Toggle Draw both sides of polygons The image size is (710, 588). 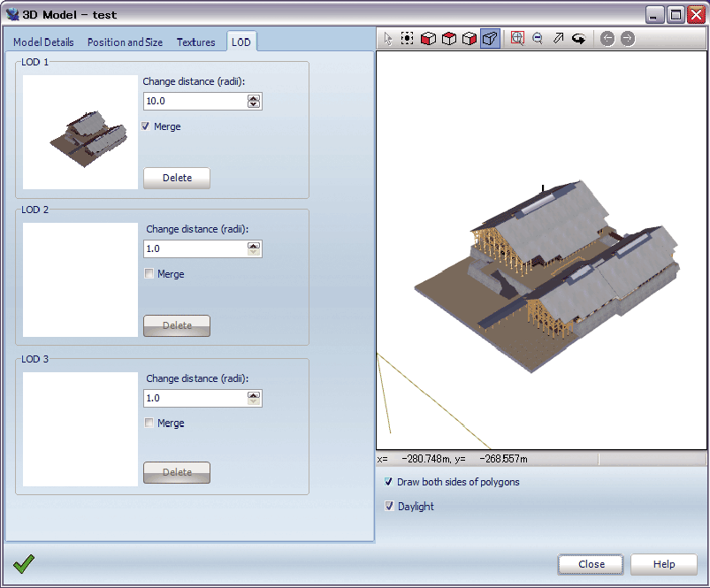point(389,482)
